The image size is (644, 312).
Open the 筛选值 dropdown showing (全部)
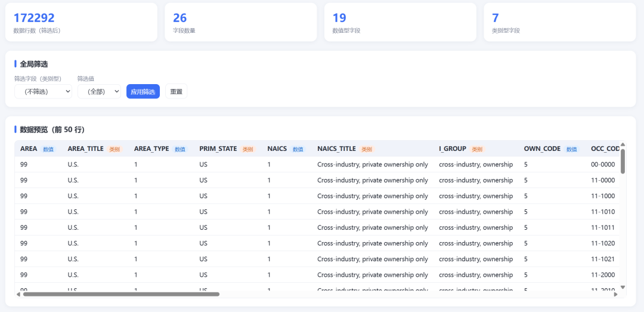click(x=99, y=92)
